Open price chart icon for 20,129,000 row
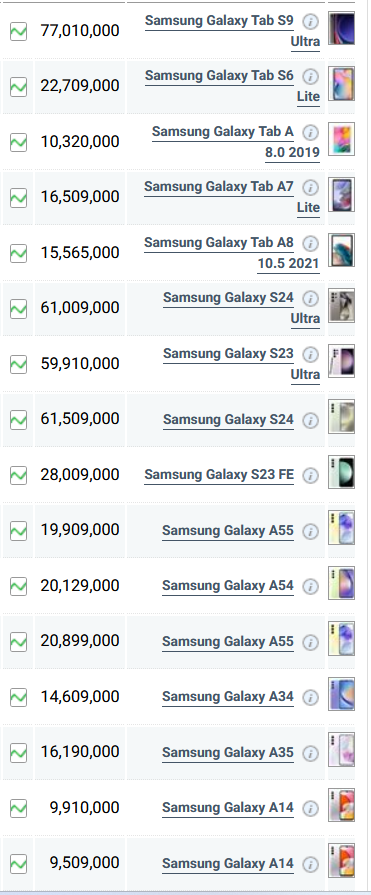 click(x=18, y=586)
